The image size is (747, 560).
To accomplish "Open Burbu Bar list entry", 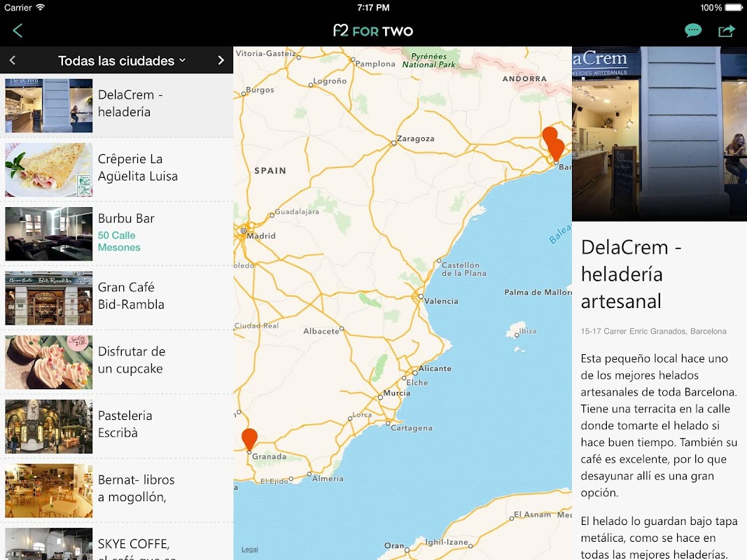I will point(117,234).
